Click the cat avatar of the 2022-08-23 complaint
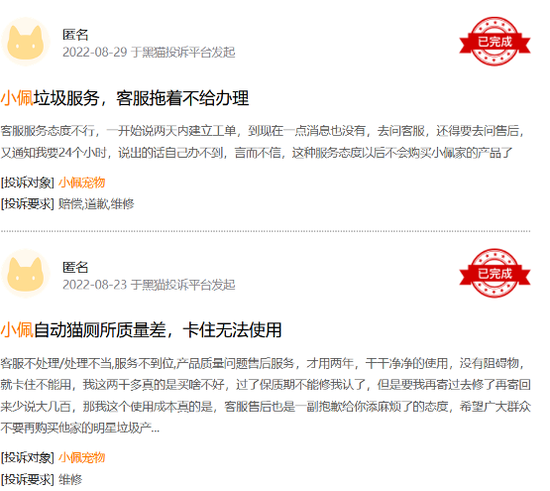 [26, 274]
